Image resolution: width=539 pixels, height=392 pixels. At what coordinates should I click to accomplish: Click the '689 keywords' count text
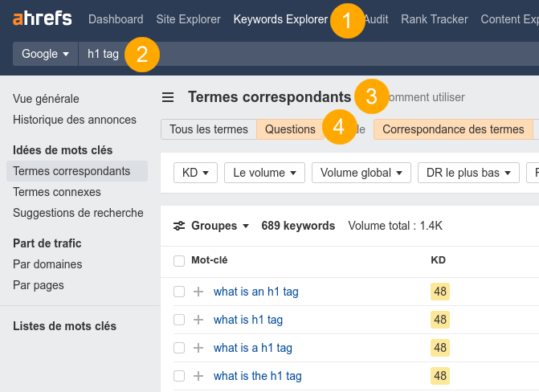tap(298, 226)
